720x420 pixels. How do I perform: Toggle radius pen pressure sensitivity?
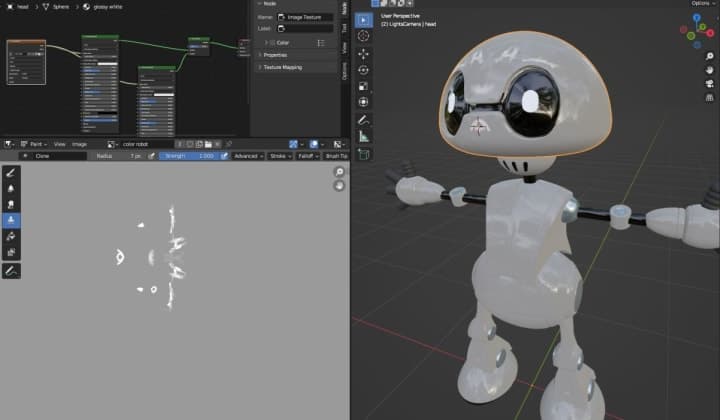[151, 156]
